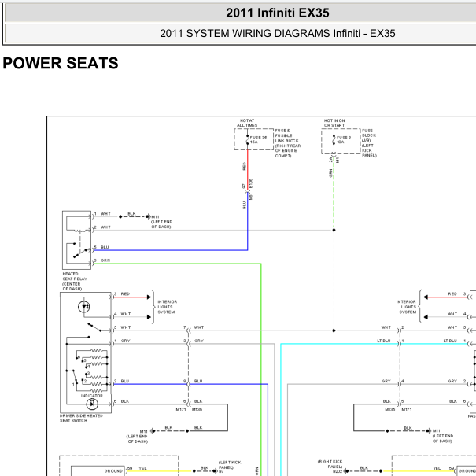Select the "5 BLU" relay pin label
Viewport: 476px width, 476px height.
tap(101, 247)
